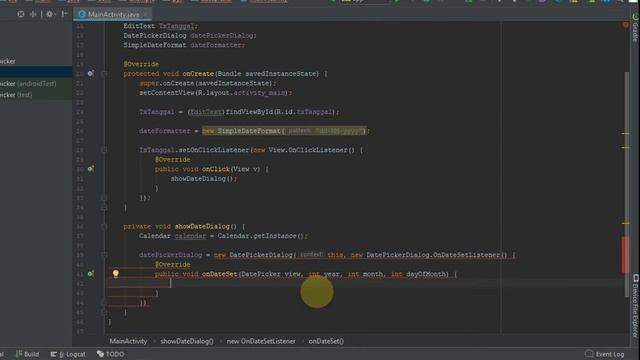Click the override gutter icon beside onCreate
This screenshot has height=360, width=640.
coord(91,73)
